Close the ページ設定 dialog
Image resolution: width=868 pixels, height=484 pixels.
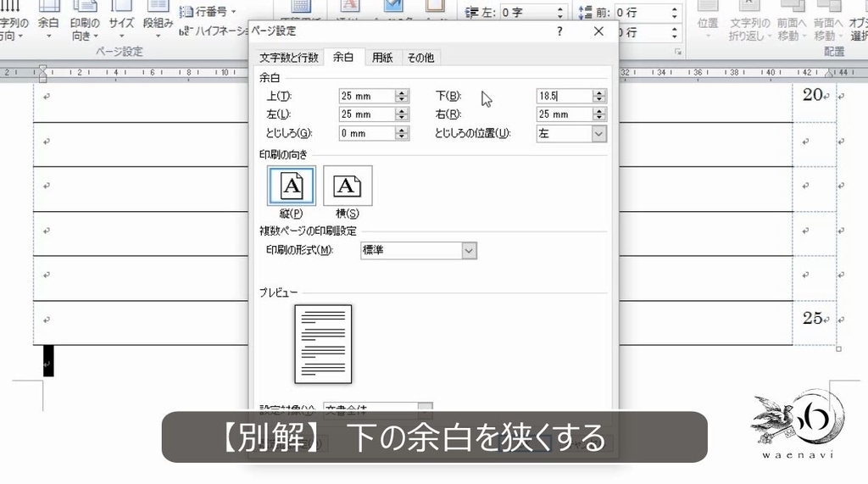[x=598, y=31]
